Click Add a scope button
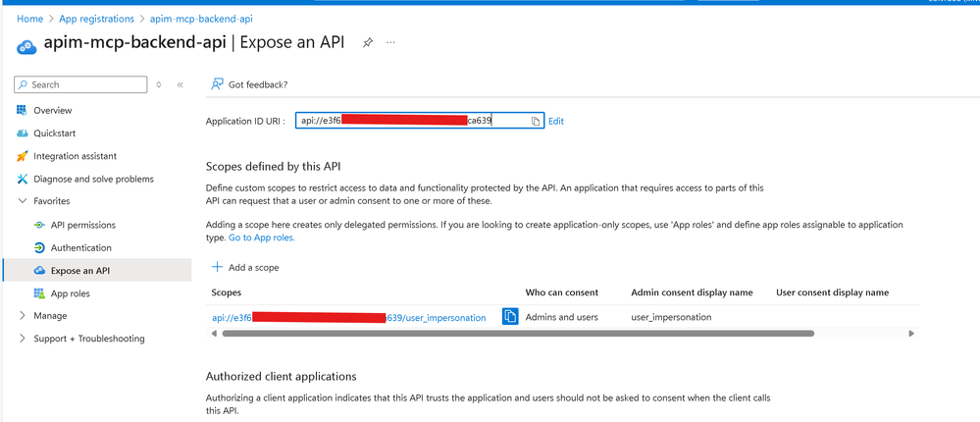The image size is (980, 422). tap(245, 267)
